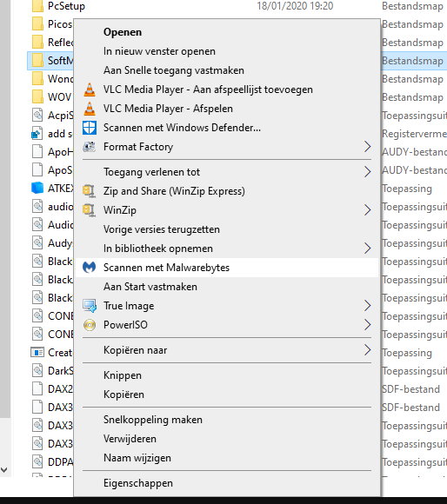Expand the 'Toegang verlenen tot' submenu arrow
The width and height of the screenshot is (447, 504).
pos(368,172)
